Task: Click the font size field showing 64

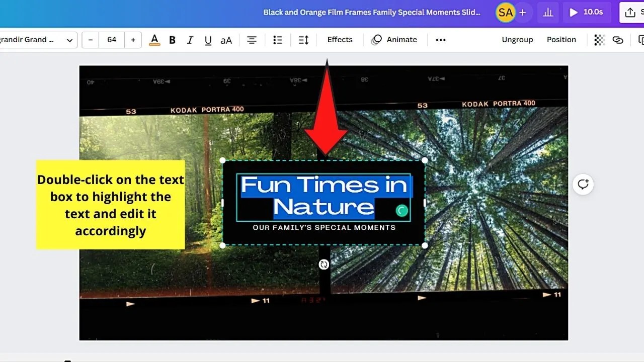Action: click(x=111, y=40)
